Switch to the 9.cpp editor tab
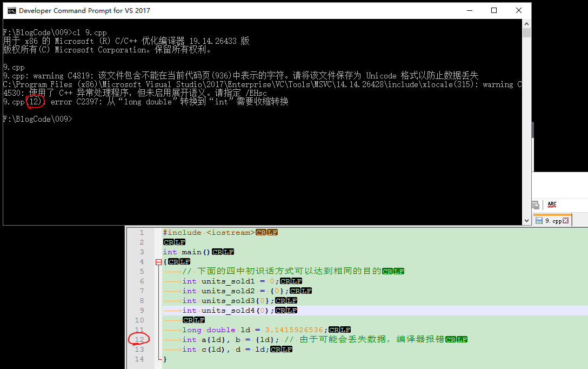This screenshot has width=588, height=369. 552,220
